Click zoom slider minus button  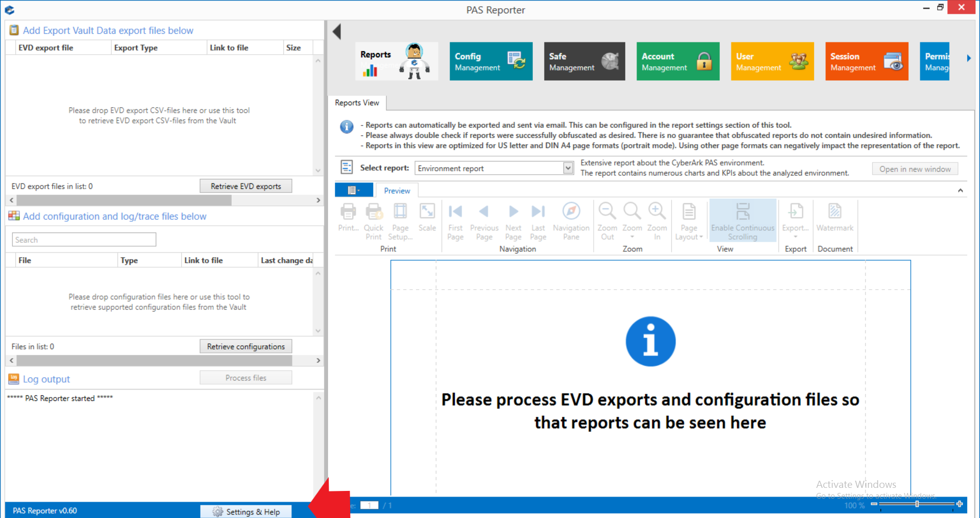click(874, 504)
